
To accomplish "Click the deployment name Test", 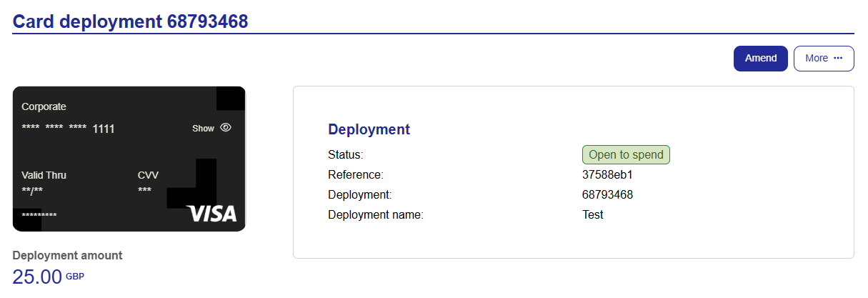I will coord(593,214).
